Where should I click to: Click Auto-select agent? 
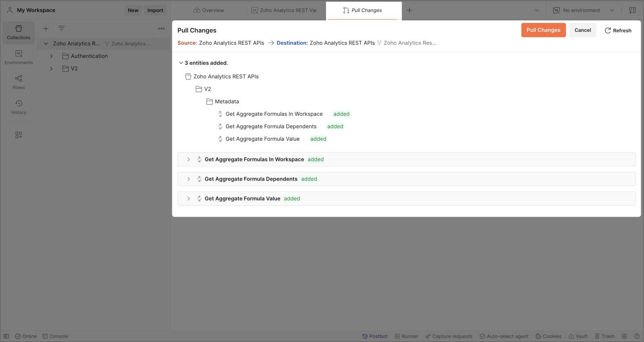point(504,336)
